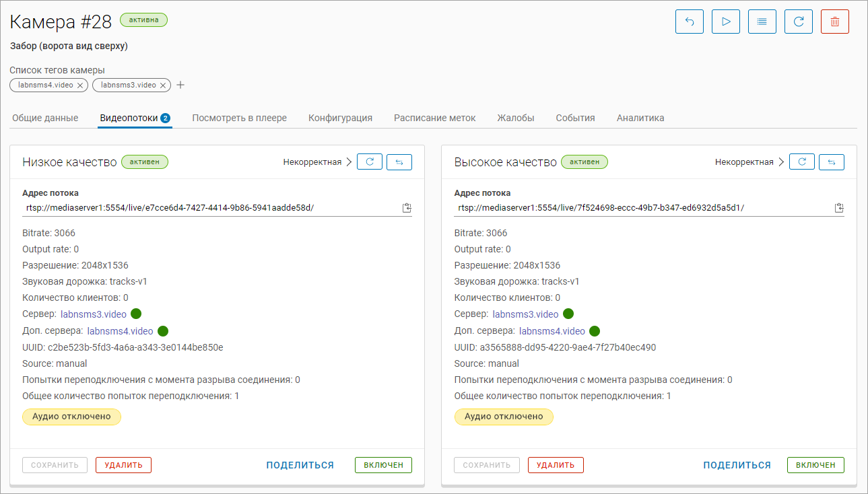Screen dimensions: 868x494
Task: Refresh the Низкое качество stream
Action: click(370, 162)
